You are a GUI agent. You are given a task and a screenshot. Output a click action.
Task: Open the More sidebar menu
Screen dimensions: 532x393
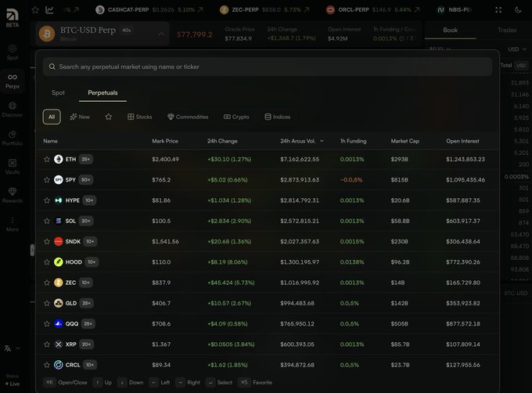[13, 224]
